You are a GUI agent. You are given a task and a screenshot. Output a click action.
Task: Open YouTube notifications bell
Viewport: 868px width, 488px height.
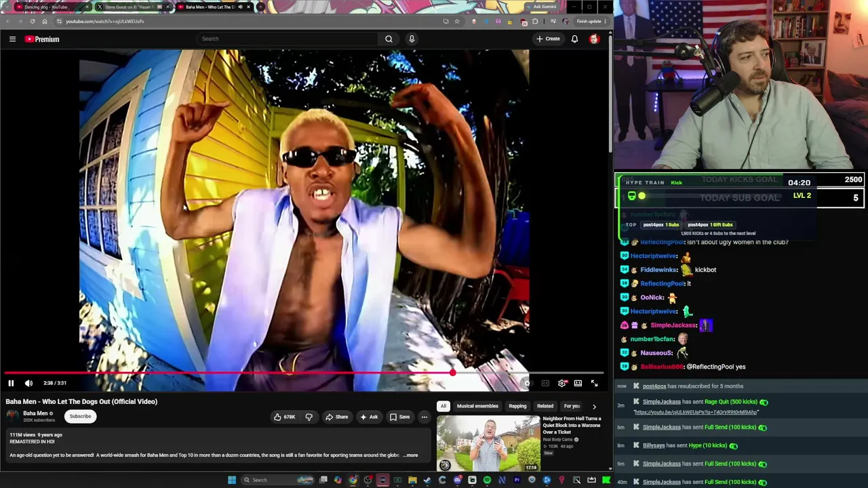tap(574, 39)
